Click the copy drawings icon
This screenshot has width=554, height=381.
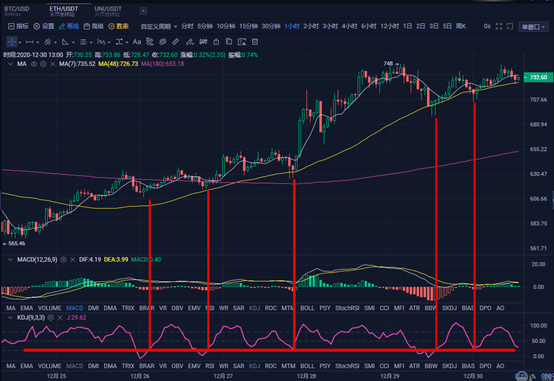[229, 42]
